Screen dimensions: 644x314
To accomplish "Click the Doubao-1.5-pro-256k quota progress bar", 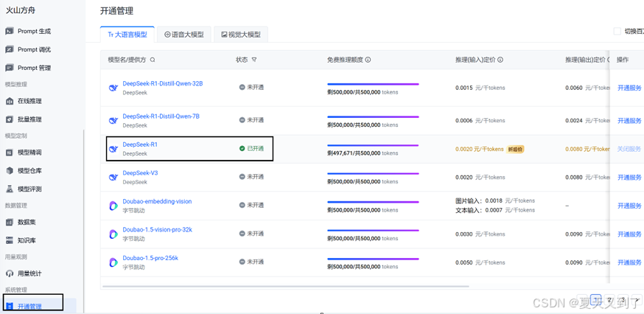I will (x=373, y=259).
